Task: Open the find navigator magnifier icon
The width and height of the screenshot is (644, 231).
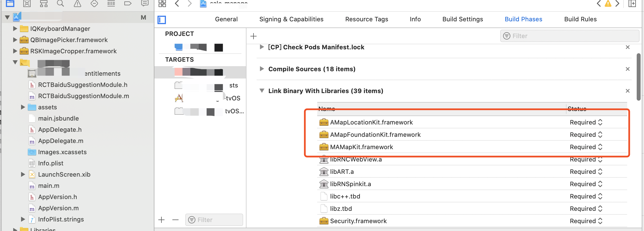Action: 60,3
